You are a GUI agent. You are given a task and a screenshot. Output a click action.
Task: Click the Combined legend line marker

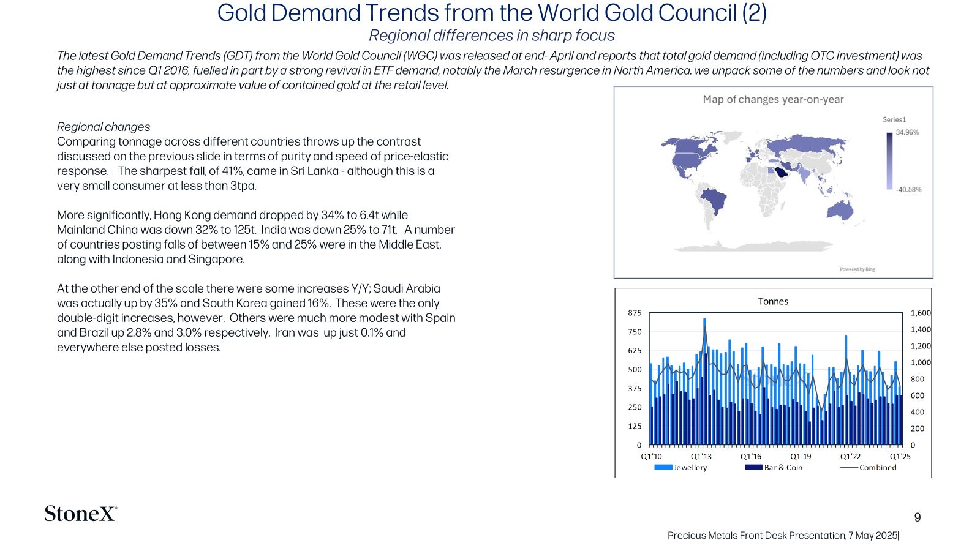[849, 468]
